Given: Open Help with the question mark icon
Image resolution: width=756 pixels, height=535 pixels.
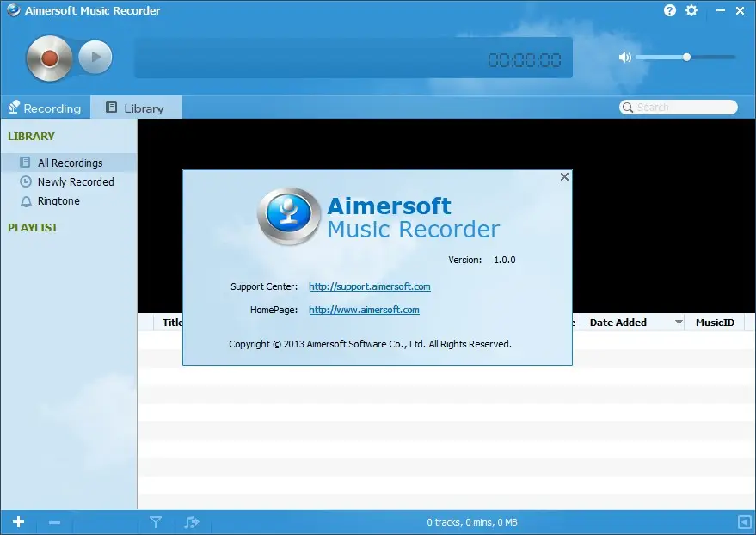Looking at the screenshot, I should click(670, 10).
